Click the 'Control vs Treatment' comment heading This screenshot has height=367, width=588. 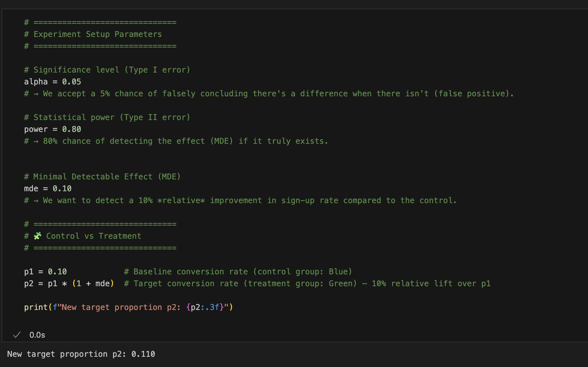(x=94, y=236)
